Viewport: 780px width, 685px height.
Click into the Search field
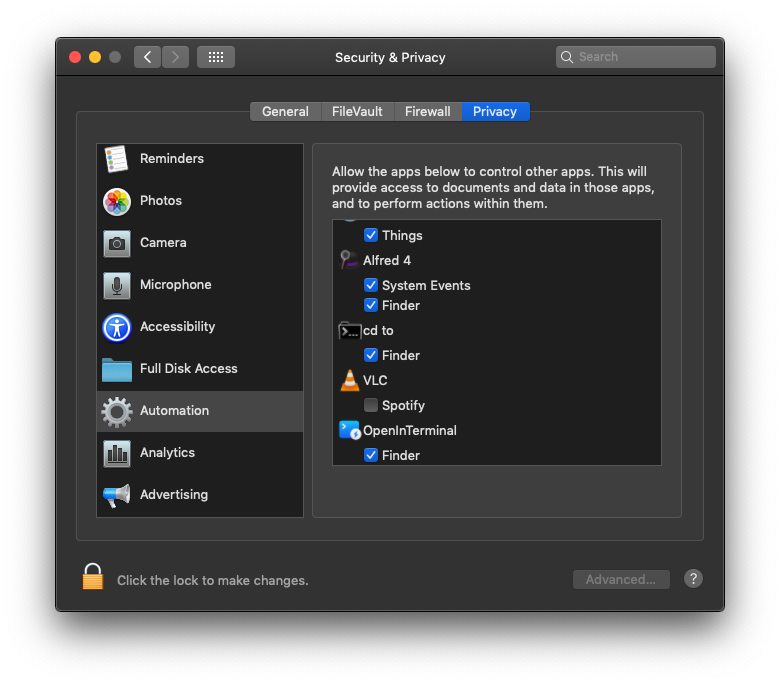(636, 57)
